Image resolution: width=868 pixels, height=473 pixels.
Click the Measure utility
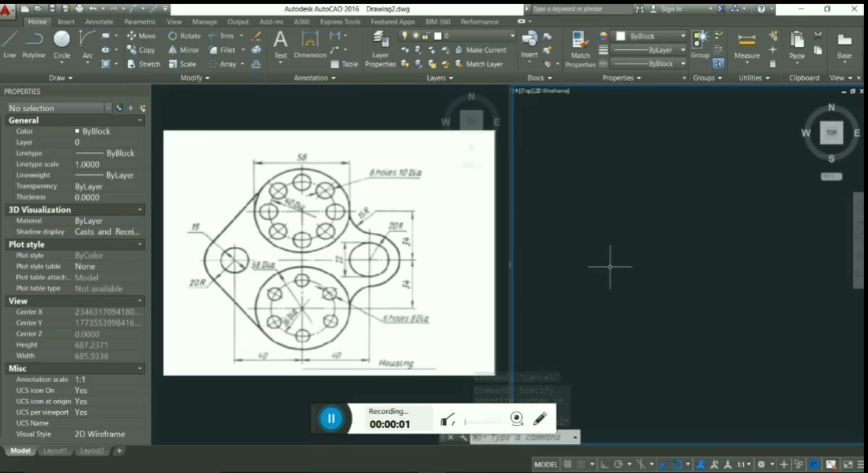(747, 46)
